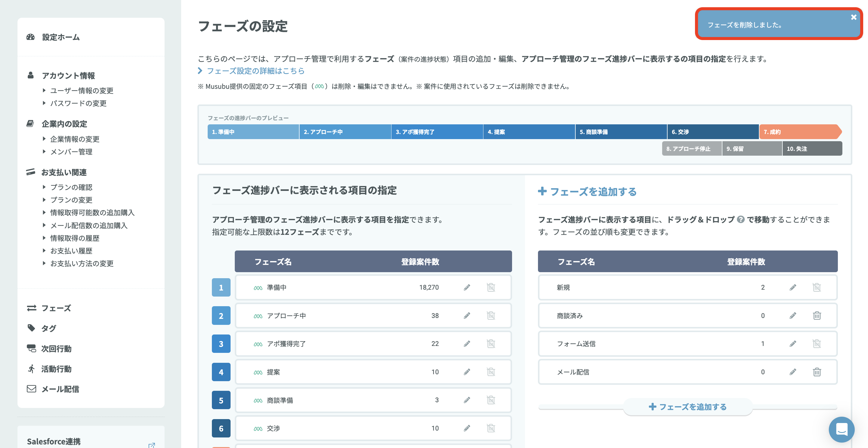Edit the アポ獲得完了 phase

point(467,344)
